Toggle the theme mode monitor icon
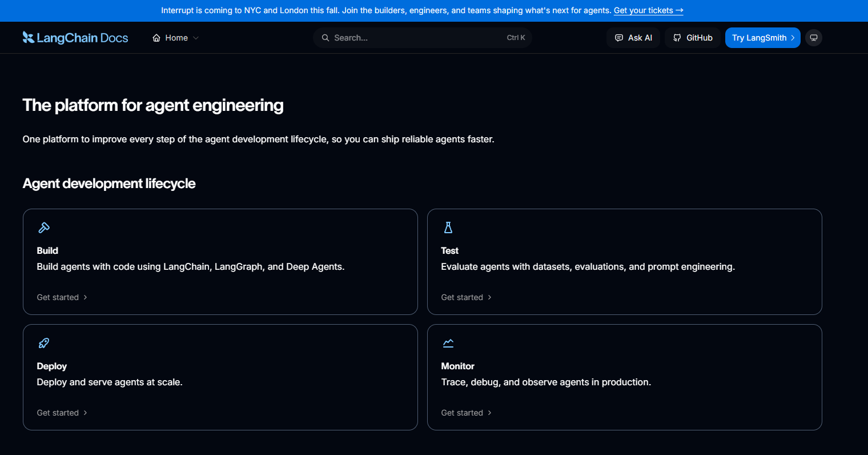Viewport: 868px width, 455px height. [814, 38]
